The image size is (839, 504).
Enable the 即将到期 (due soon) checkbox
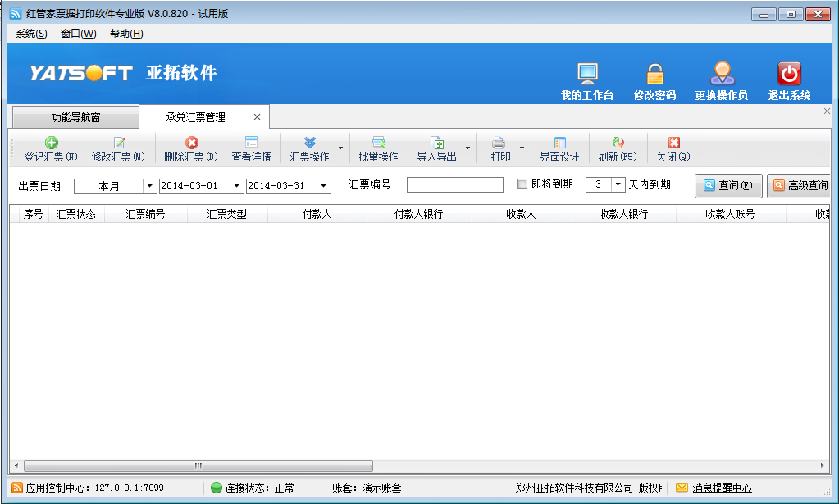point(522,185)
